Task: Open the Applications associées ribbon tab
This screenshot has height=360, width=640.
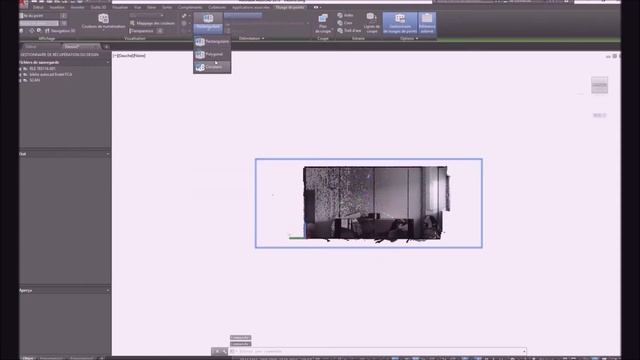Action: point(251,7)
